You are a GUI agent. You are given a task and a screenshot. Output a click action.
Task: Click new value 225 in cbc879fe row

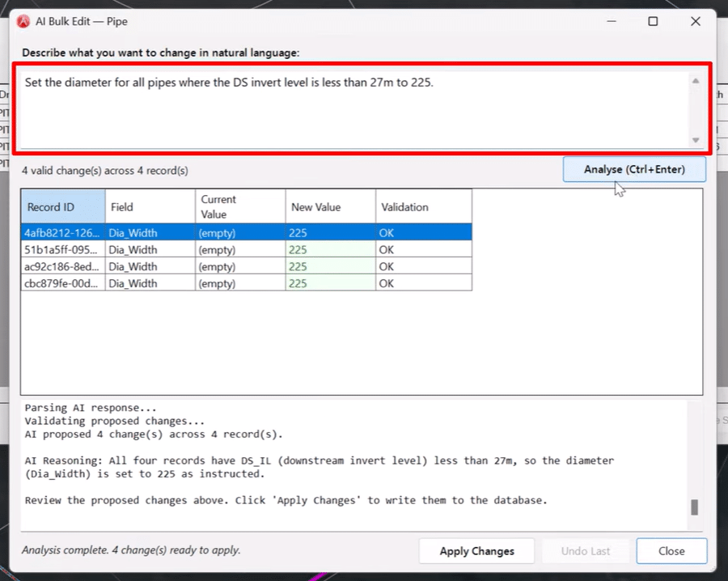coord(331,283)
